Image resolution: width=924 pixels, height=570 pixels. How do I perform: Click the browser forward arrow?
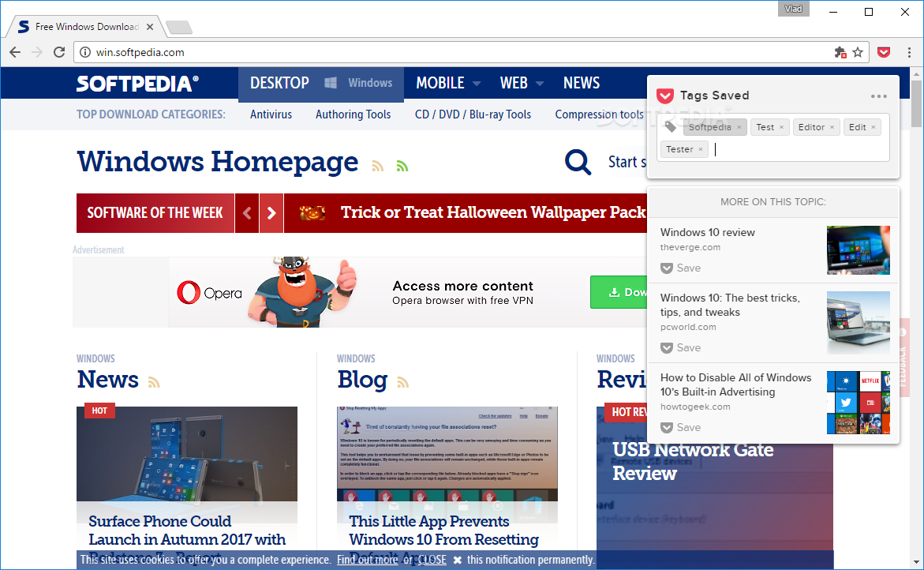point(37,52)
